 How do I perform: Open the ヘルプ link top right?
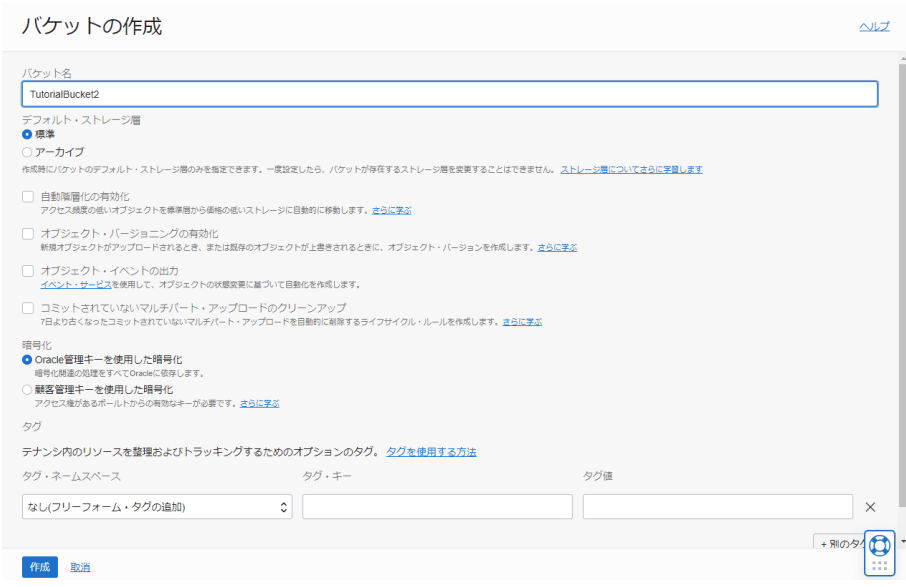(874, 25)
